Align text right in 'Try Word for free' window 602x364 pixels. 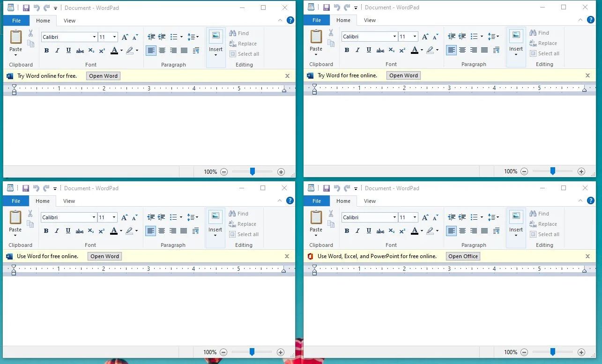click(474, 50)
